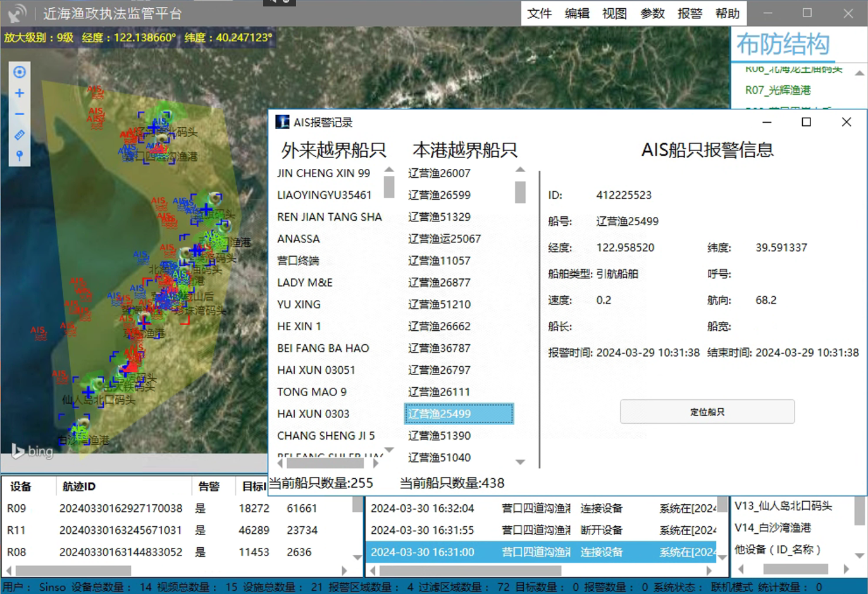Maximize the AIS报警记录 dialog
868x594 pixels.
(x=806, y=122)
